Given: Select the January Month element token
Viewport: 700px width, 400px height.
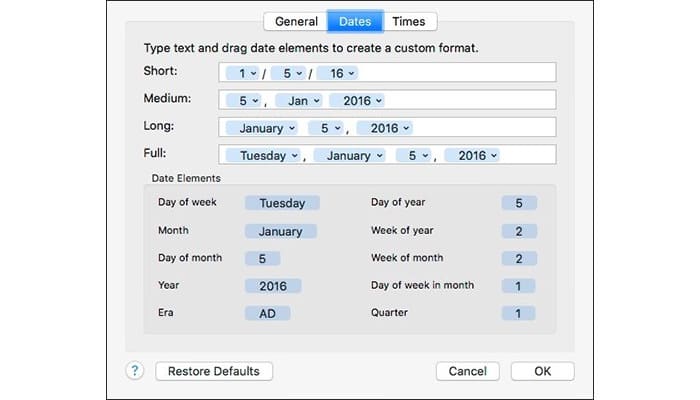Looking at the screenshot, I should click(281, 231).
